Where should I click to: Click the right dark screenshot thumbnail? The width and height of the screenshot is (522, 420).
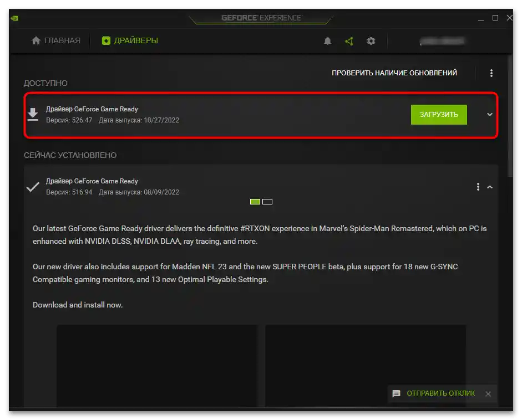(366, 366)
